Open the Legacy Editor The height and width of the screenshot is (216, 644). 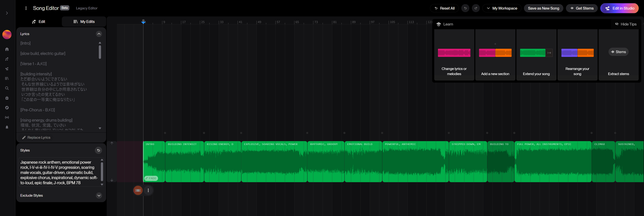coord(86,8)
